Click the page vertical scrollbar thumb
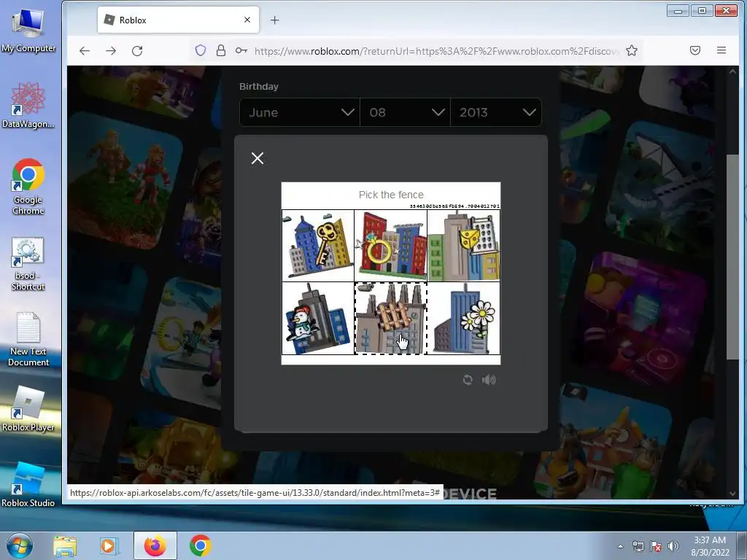 pos(732,257)
